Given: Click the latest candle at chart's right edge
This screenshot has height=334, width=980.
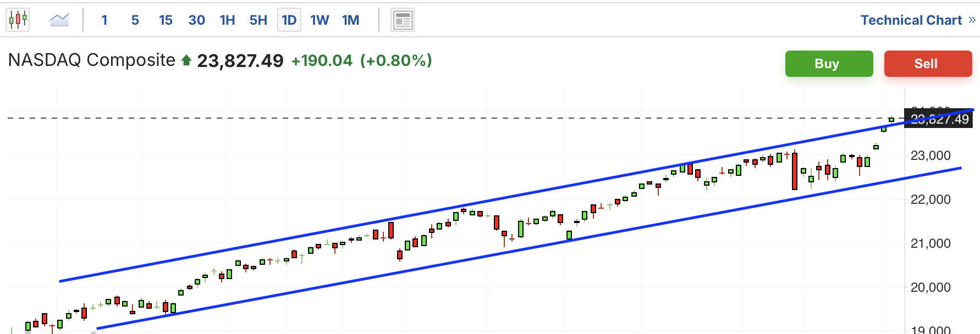Looking at the screenshot, I should pos(891,119).
